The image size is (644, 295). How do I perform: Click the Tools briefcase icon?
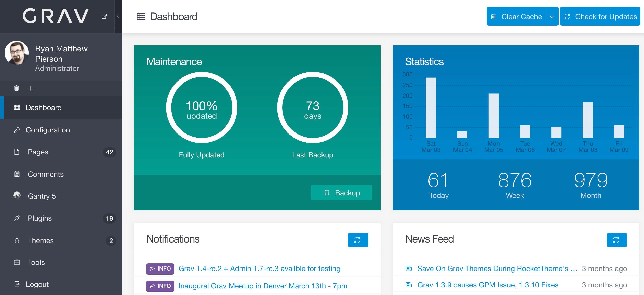(x=16, y=262)
